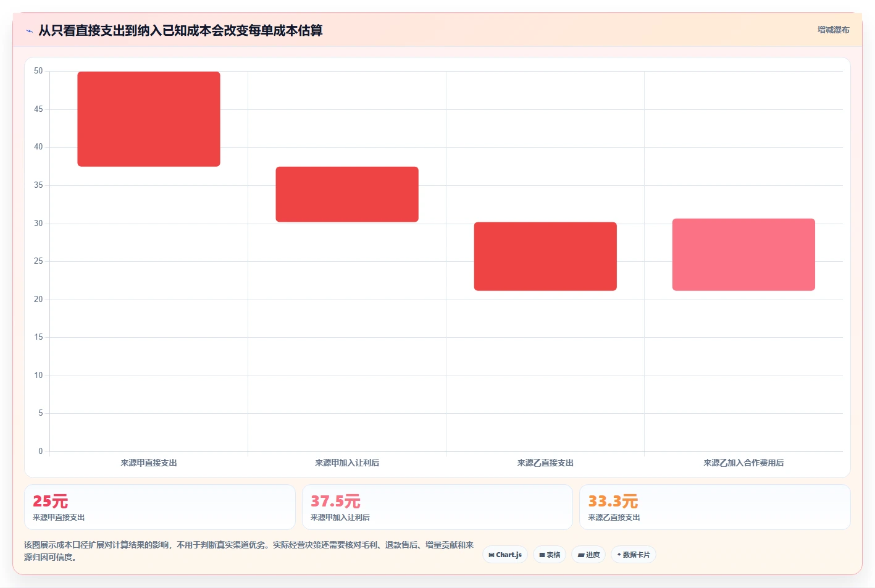The width and height of the screenshot is (875, 588).
Task: Click x-axis label 来源甲加入让利后
Action: 347,463
